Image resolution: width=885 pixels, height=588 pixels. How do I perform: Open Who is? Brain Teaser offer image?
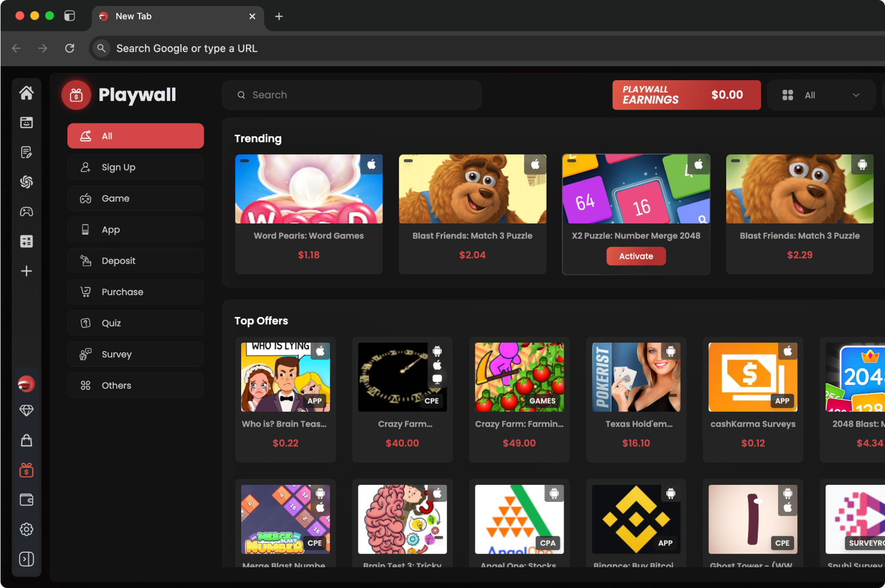[286, 377]
